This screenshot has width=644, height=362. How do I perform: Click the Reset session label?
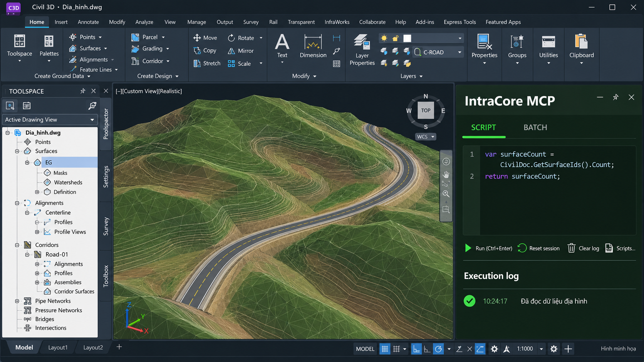pyautogui.click(x=544, y=249)
